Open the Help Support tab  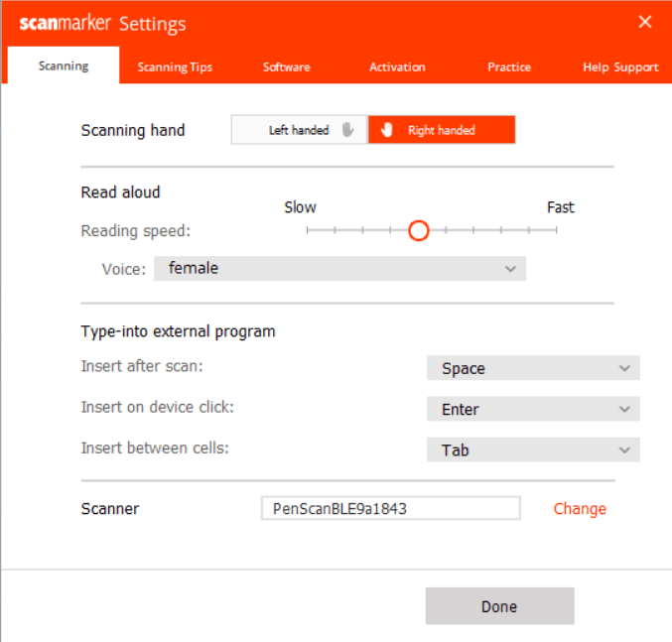pos(620,67)
